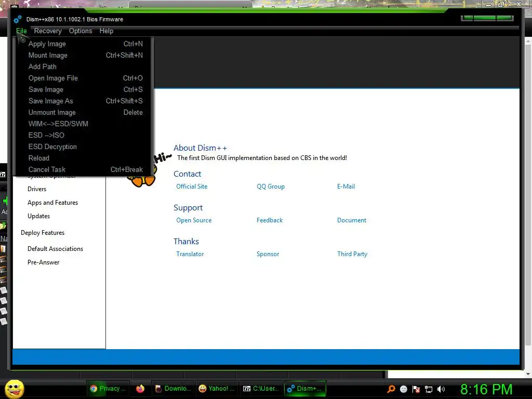The height and width of the screenshot is (399, 532).
Task: Switch to 7-Zip C:\User taskbar window
Action: pyautogui.click(x=261, y=389)
